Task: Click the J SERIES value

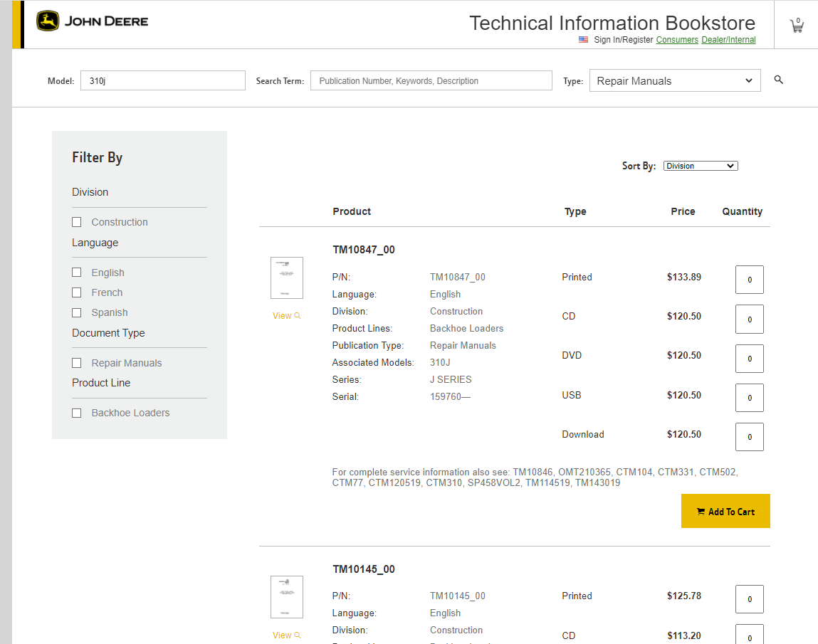Action: 451,379
